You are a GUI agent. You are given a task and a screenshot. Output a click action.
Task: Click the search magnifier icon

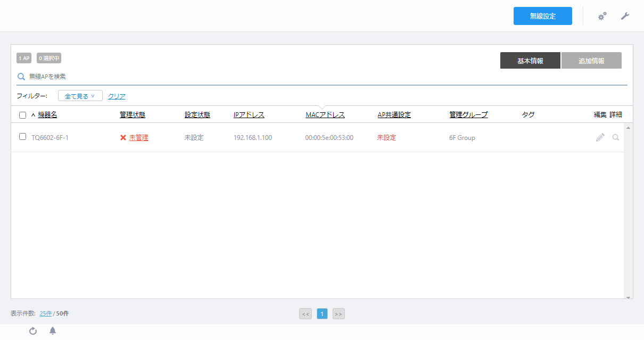[x=21, y=77]
